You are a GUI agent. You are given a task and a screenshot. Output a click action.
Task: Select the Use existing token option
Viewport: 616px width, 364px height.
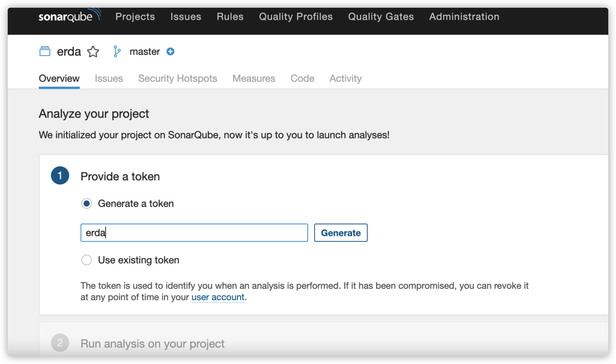click(87, 260)
